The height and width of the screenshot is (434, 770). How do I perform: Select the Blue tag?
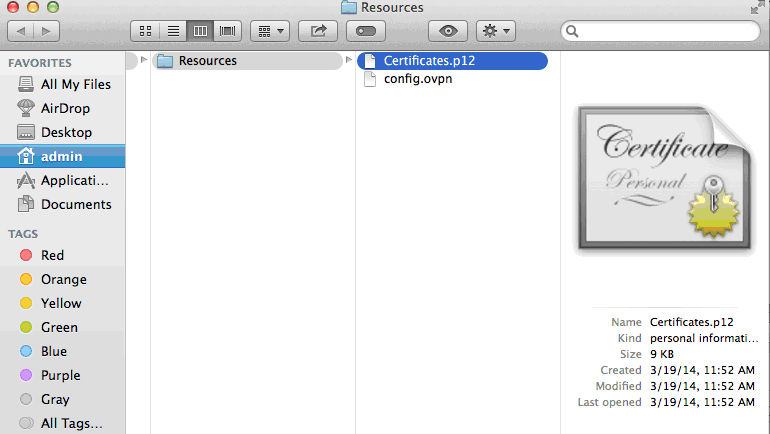[63, 352]
